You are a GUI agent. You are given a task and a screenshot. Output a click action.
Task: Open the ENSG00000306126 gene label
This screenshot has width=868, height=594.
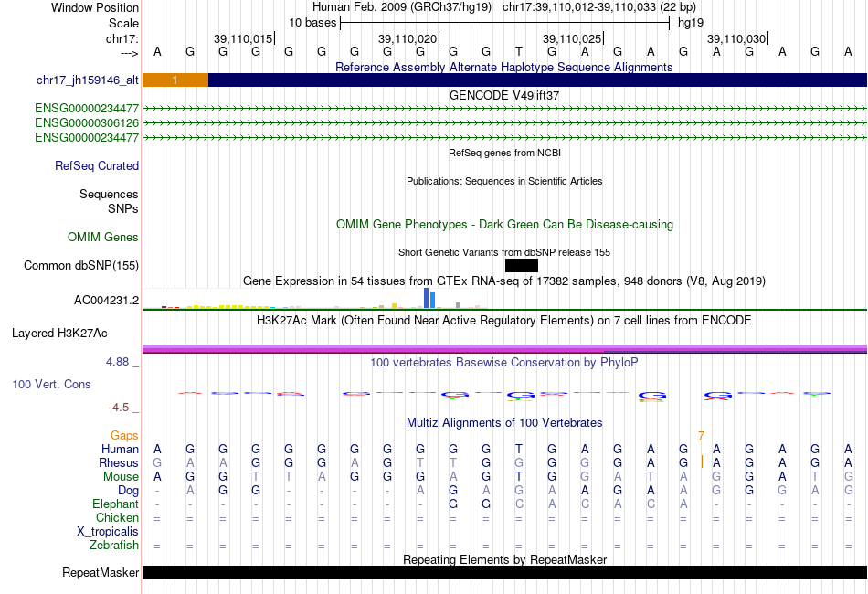(87, 122)
